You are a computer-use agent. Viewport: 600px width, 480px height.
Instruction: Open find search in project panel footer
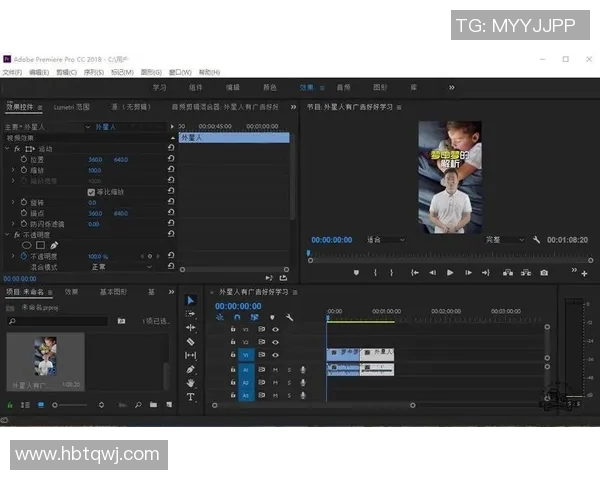click(x=138, y=405)
